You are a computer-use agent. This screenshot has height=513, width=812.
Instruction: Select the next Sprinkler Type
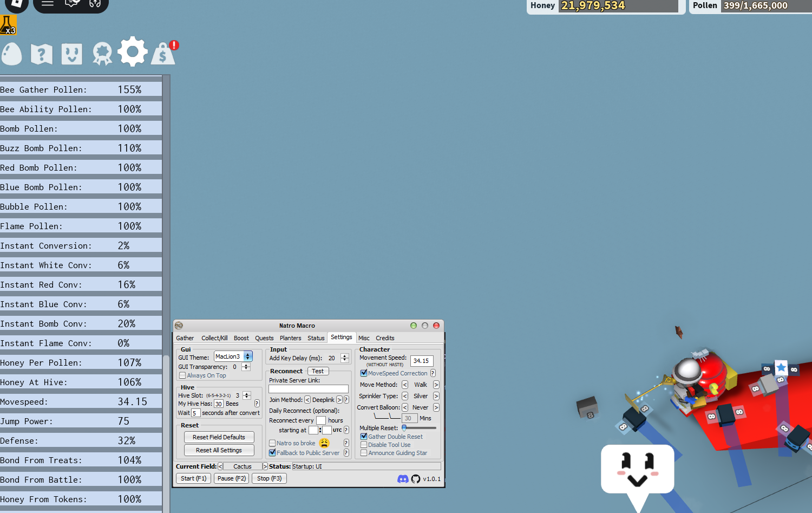[x=436, y=396]
